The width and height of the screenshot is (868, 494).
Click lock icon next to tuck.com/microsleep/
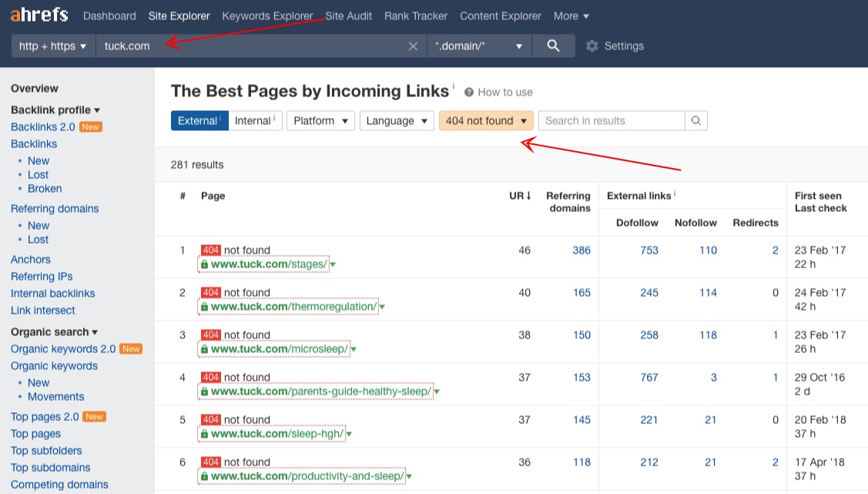[x=204, y=349]
